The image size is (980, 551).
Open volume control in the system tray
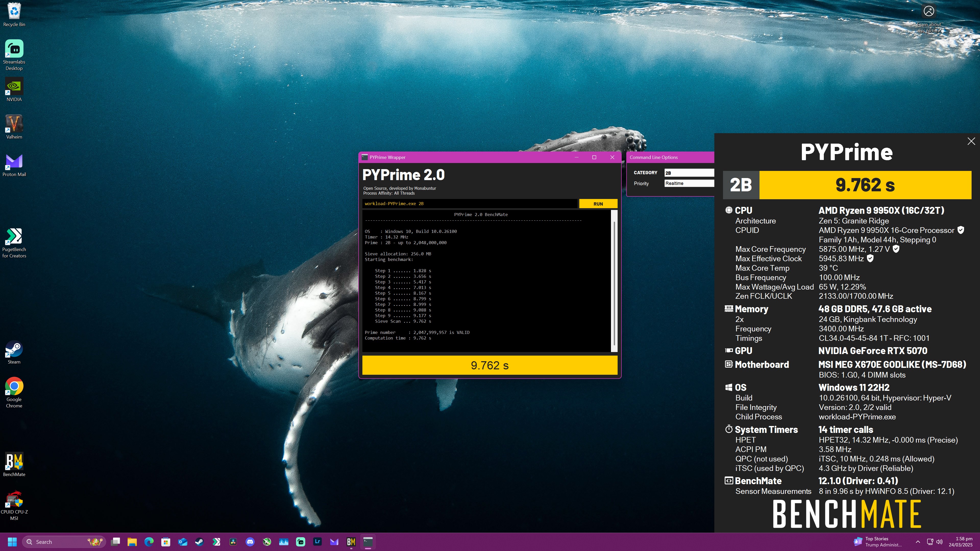[x=939, y=542]
